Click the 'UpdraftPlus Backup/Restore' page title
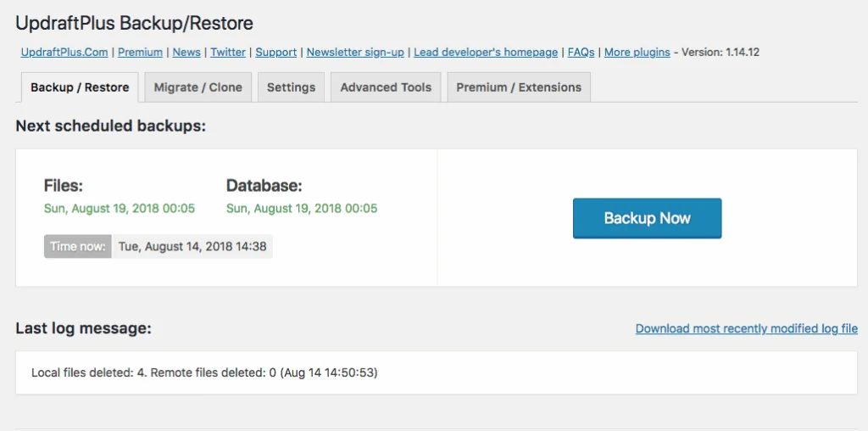Viewport: 868px width, 431px height. coord(135,23)
